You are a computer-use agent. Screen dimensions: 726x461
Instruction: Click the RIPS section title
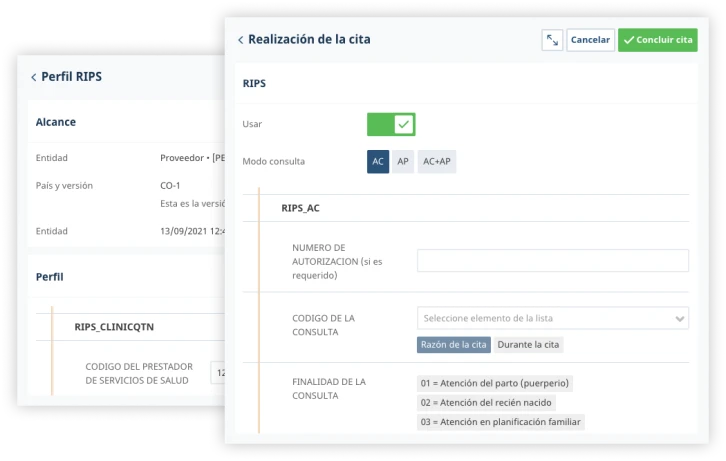pyautogui.click(x=254, y=84)
